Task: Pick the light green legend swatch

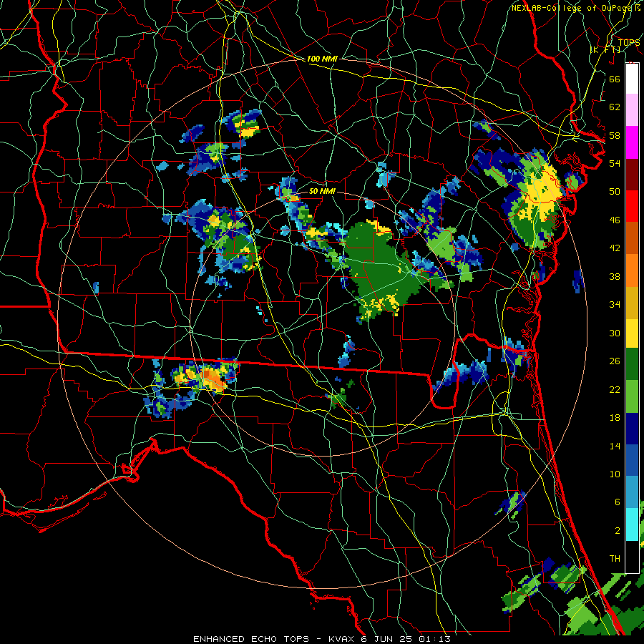Action: 632,396
